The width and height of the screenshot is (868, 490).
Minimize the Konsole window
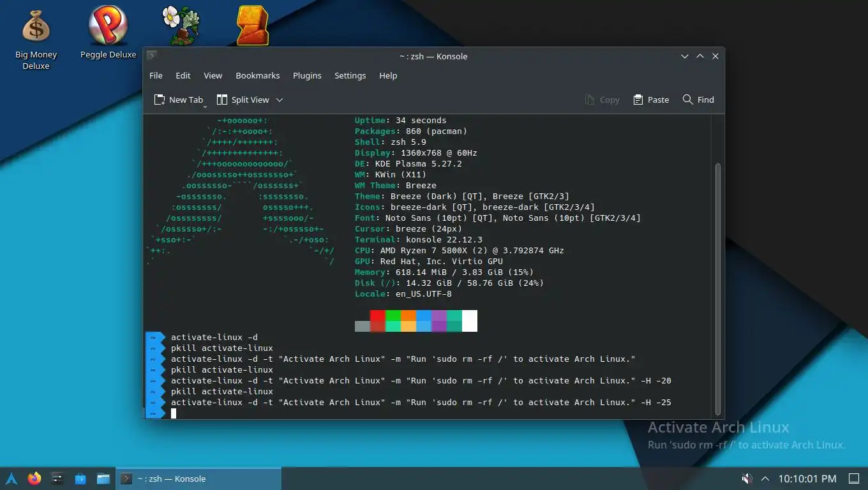pyautogui.click(x=685, y=56)
